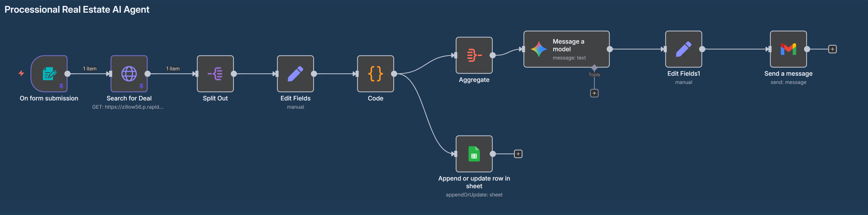The width and height of the screenshot is (868, 215).
Task: Select the Aggregate node icon
Action: tap(474, 55)
